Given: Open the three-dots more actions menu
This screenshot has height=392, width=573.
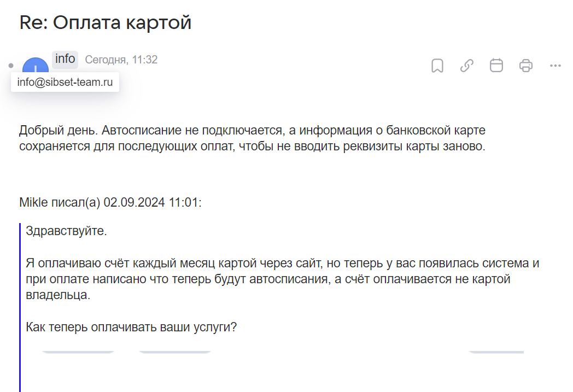Looking at the screenshot, I should (x=555, y=66).
